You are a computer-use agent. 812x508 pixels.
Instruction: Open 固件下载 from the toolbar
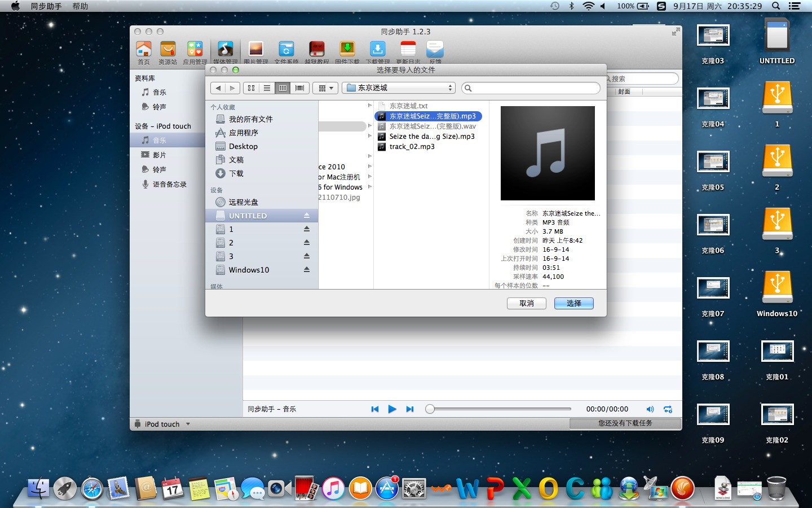pos(347,51)
